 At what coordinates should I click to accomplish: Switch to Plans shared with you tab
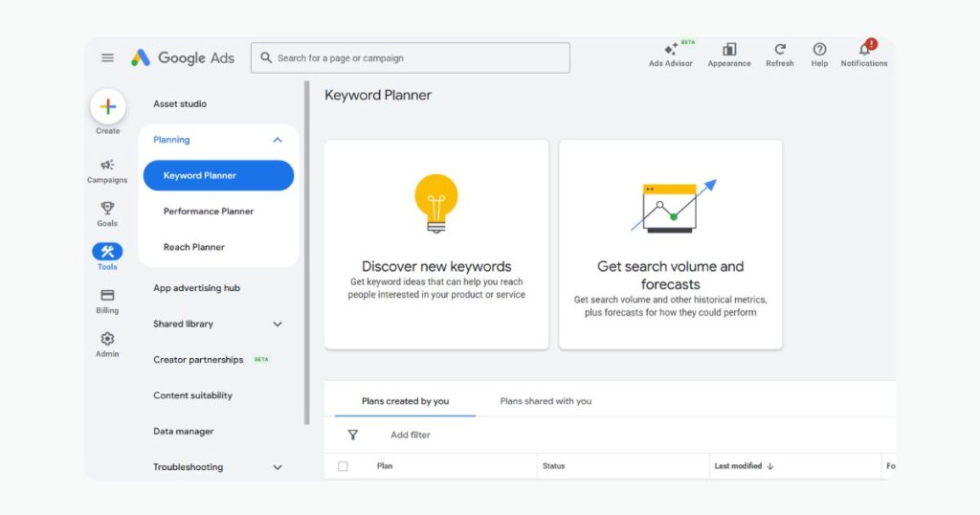[x=546, y=401]
